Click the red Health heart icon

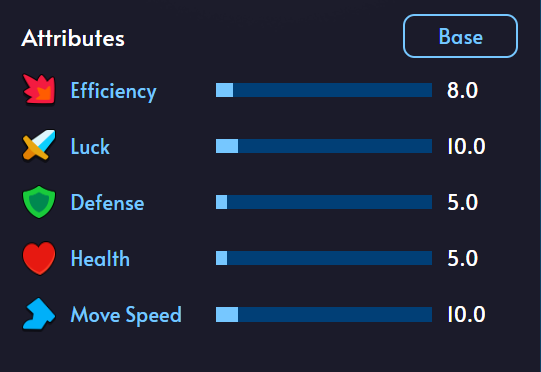click(39, 258)
